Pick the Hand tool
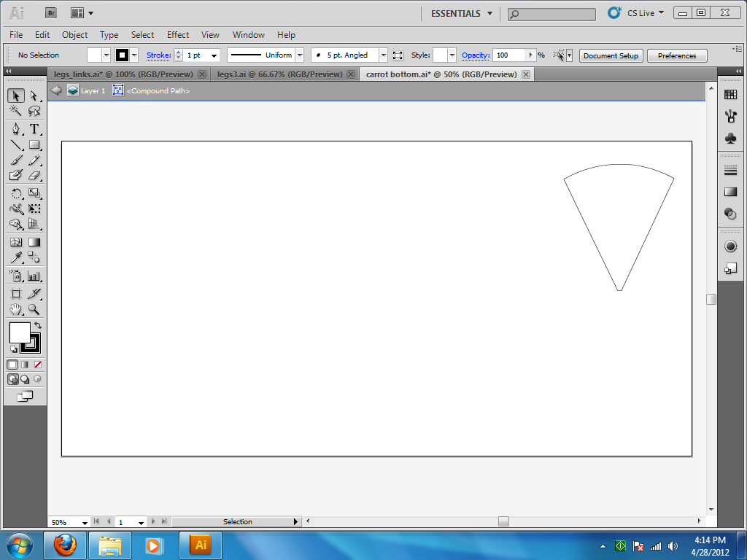 [16, 309]
